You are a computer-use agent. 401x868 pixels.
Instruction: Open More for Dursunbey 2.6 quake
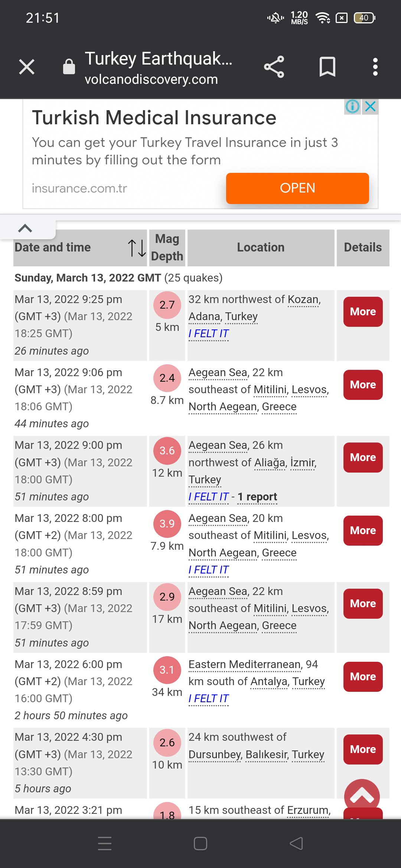click(363, 749)
